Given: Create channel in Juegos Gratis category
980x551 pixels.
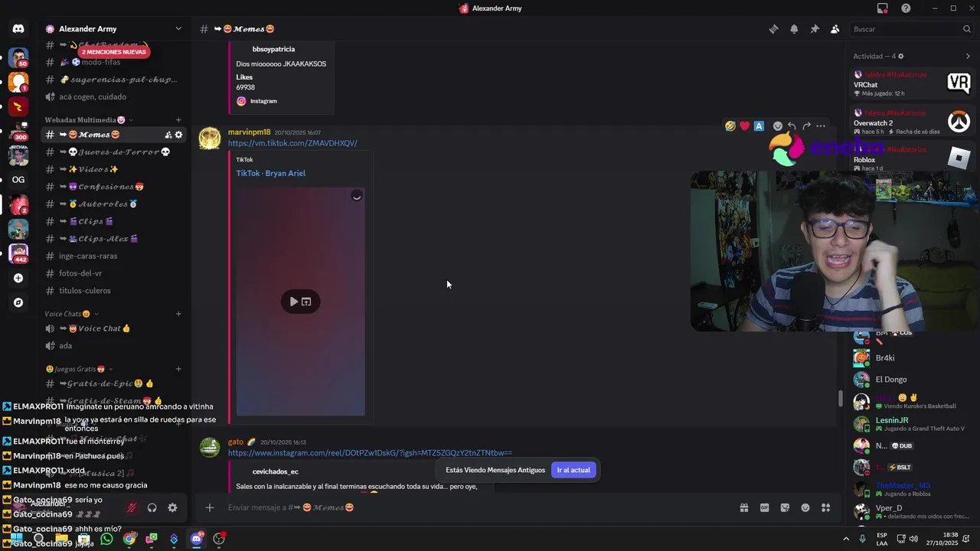Looking at the screenshot, I should 178,369.
